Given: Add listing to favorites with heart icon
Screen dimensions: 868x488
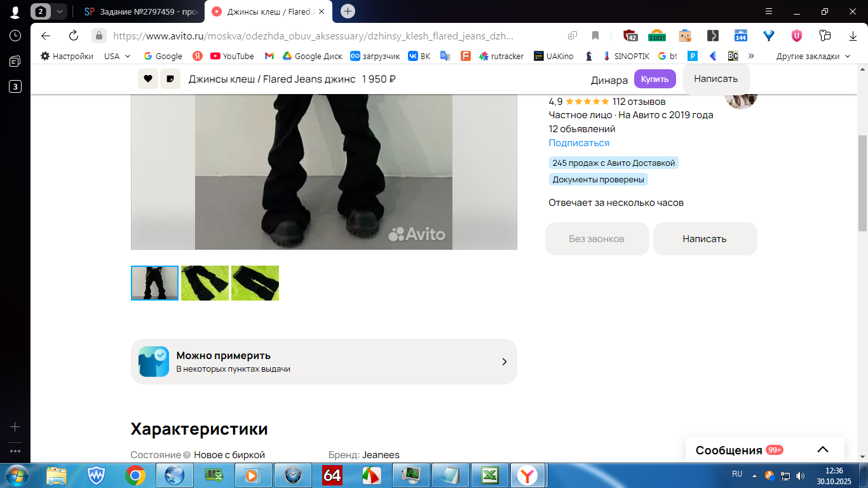Looking at the screenshot, I should pos(148,79).
